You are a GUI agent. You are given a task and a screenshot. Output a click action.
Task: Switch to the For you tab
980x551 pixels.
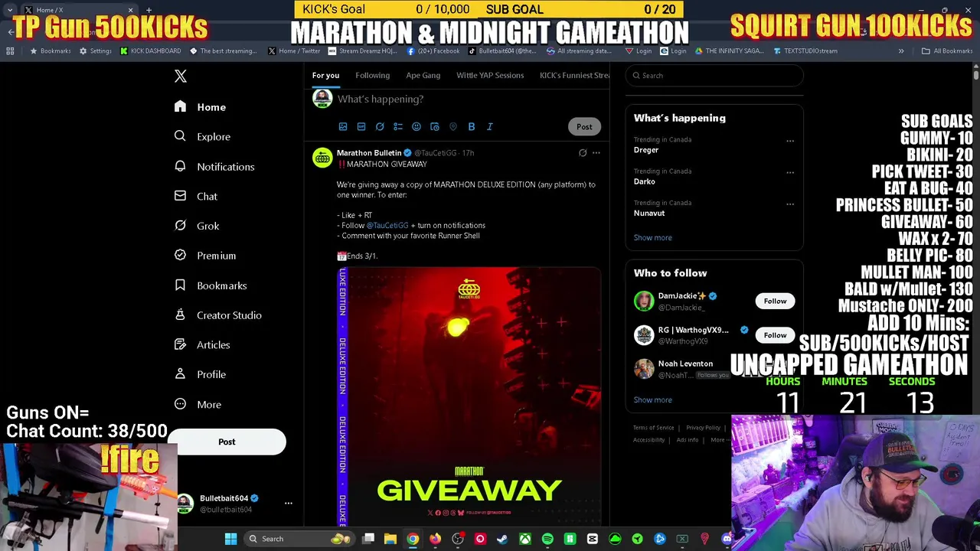(x=325, y=75)
